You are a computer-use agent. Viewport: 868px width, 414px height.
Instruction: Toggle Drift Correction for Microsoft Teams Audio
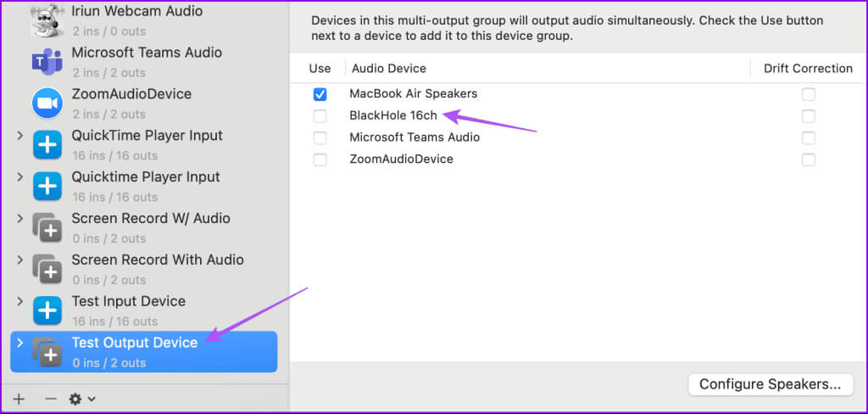click(808, 137)
